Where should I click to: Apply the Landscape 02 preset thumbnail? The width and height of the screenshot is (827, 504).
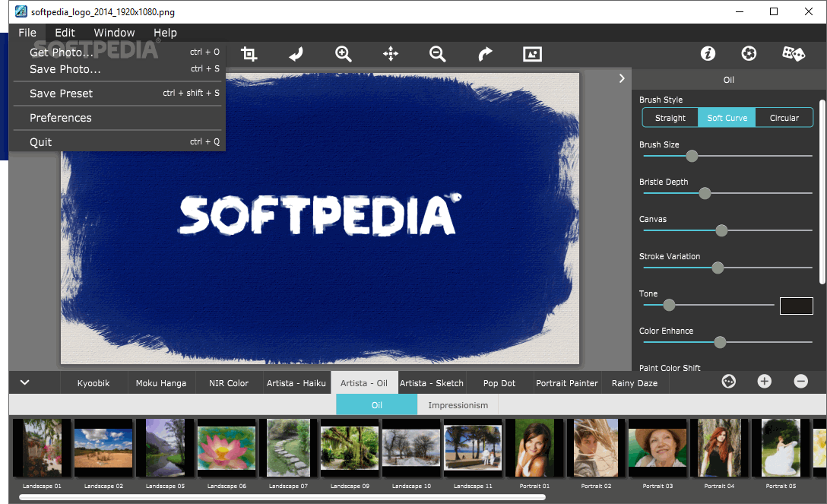click(x=103, y=448)
